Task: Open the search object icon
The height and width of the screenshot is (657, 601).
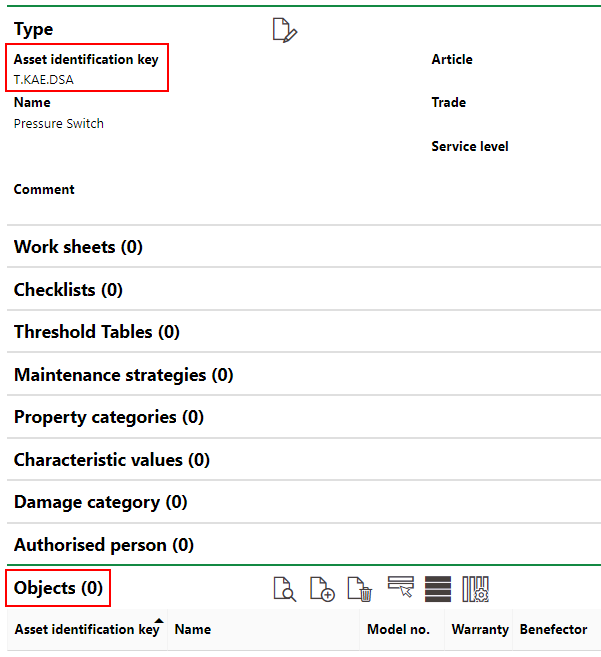Action: tap(285, 589)
